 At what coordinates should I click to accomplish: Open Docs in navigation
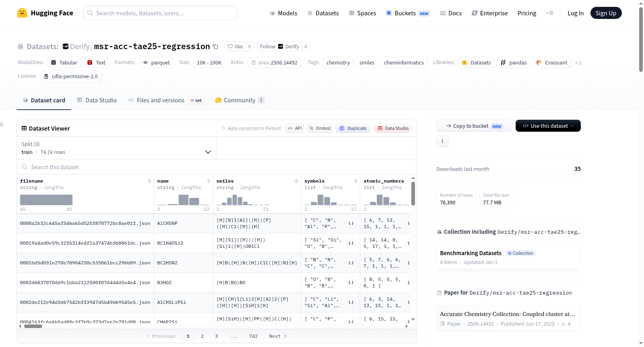click(450, 13)
